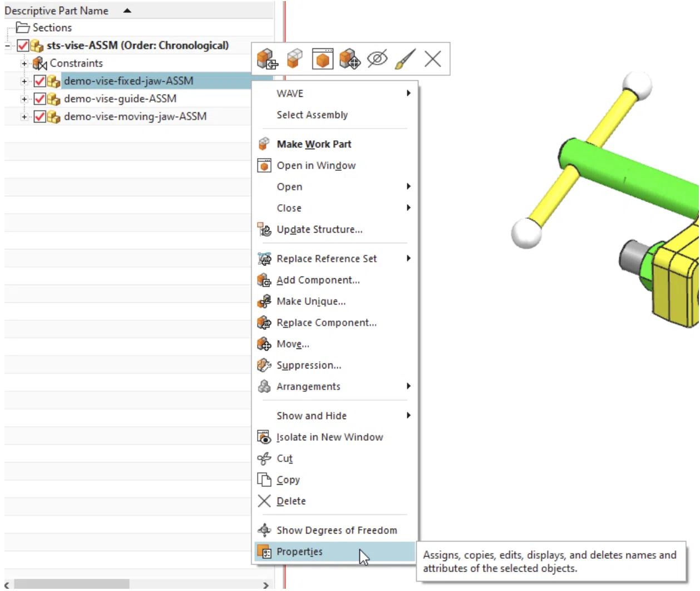Choose Delete from the context menu
This screenshot has height=591, width=700.
click(335, 501)
